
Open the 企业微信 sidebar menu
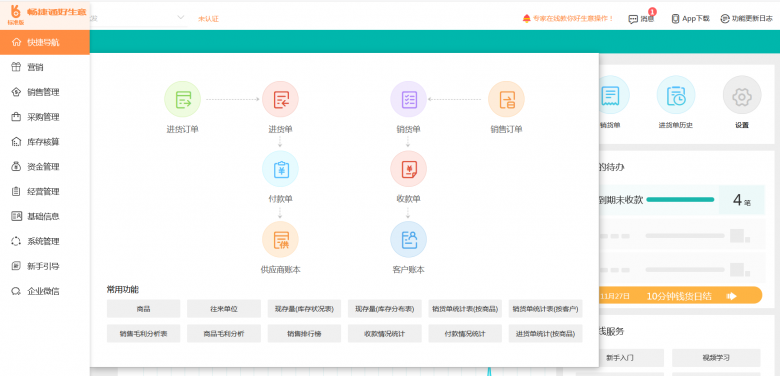coord(45,291)
